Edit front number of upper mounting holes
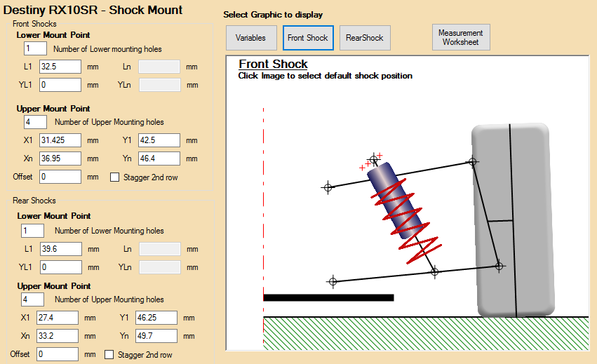Image resolution: width=597 pixels, height=364 pixels. click(35, 122)
